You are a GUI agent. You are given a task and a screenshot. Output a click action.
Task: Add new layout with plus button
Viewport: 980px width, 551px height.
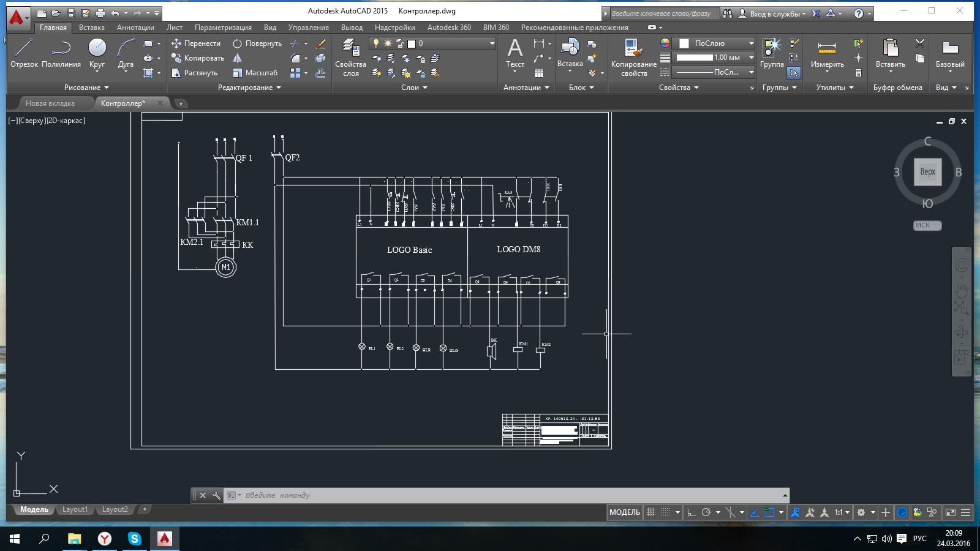click(145, 509)
